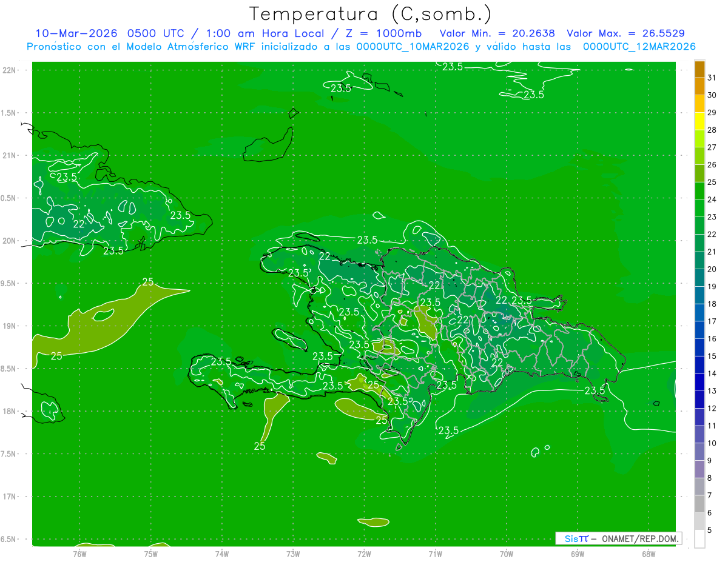728x562 pixels.
Task: Click the "74W" longitude axis label
Action: (221, 554)
